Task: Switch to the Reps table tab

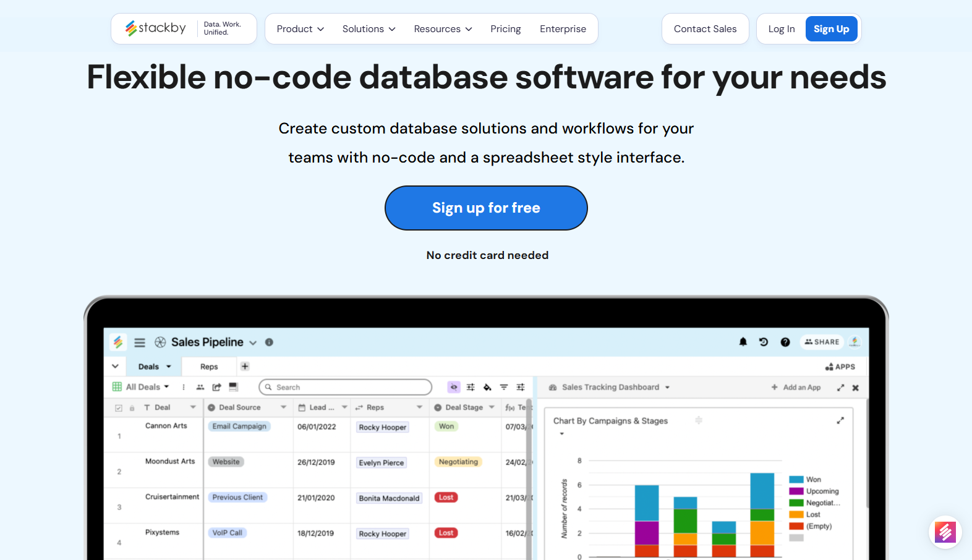Action: pos(209,367)
